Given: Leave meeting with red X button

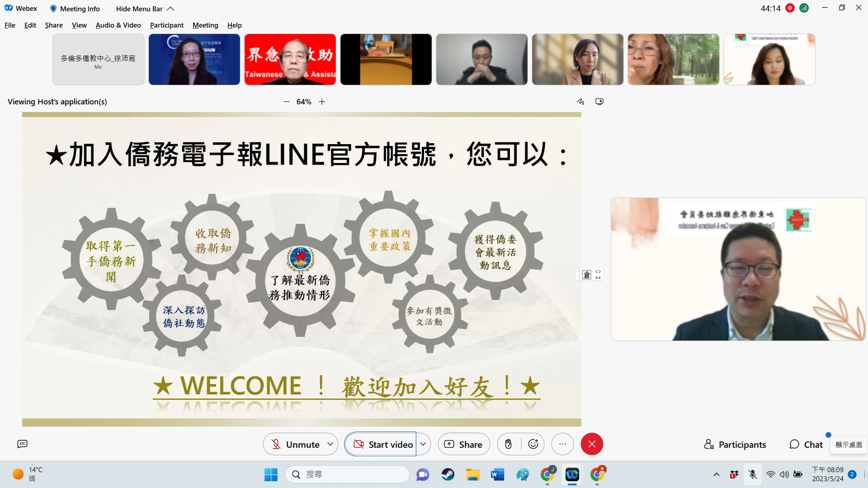Looking at the screenshot, I should [x=592, y=444].
